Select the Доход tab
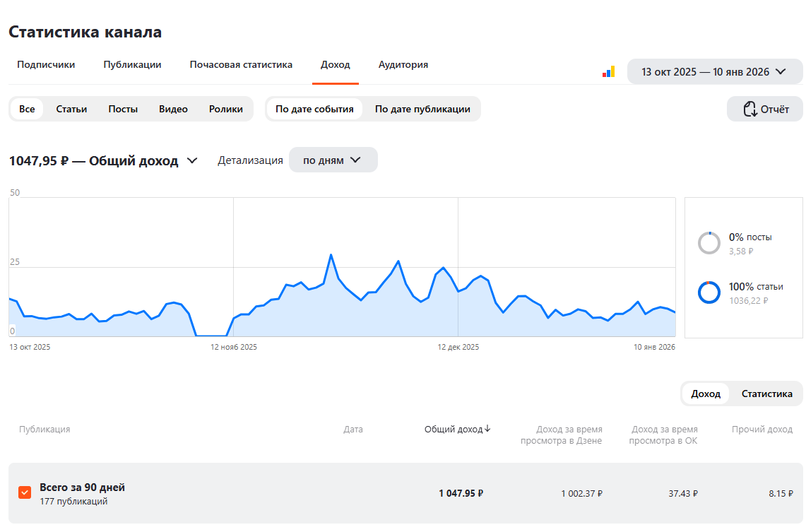 click(x=335, y=65)
